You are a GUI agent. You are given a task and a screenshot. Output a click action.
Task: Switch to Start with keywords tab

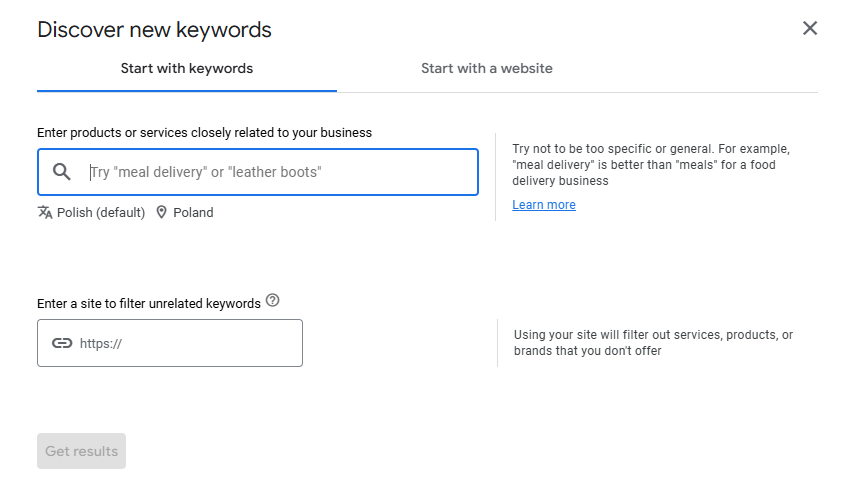[187, 69]
